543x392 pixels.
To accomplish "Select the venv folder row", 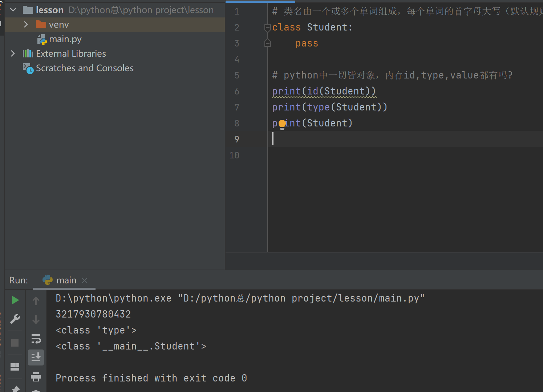I will tap(115, 24).
